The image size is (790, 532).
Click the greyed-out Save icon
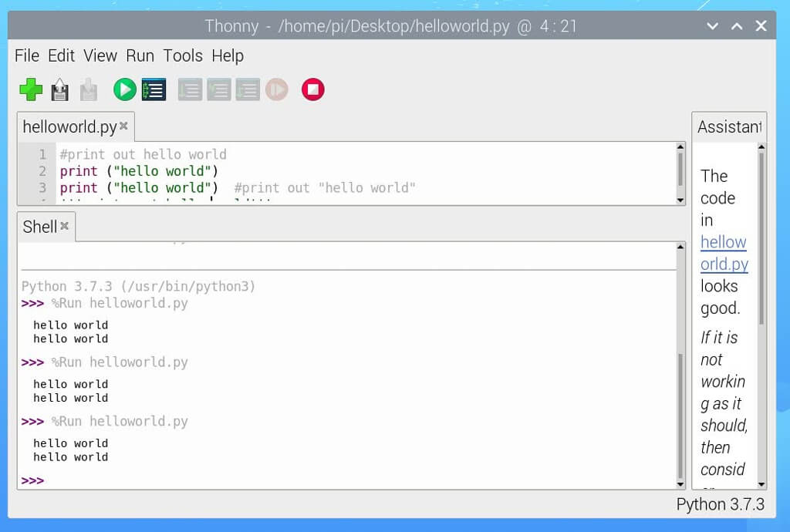[89, 89]
